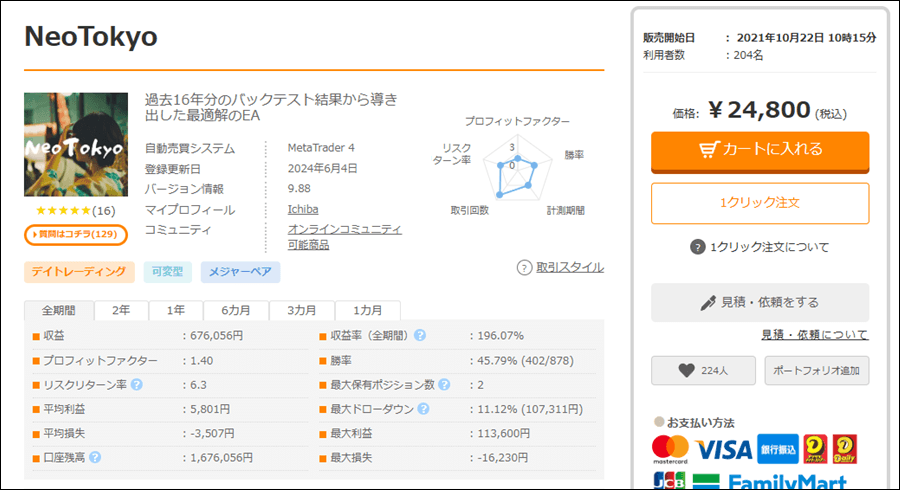Click the question mark icon beside 1クリック注文について
The width and height of the screenshot is (900, 490).
pyautogui.click(x=697, y=247)
